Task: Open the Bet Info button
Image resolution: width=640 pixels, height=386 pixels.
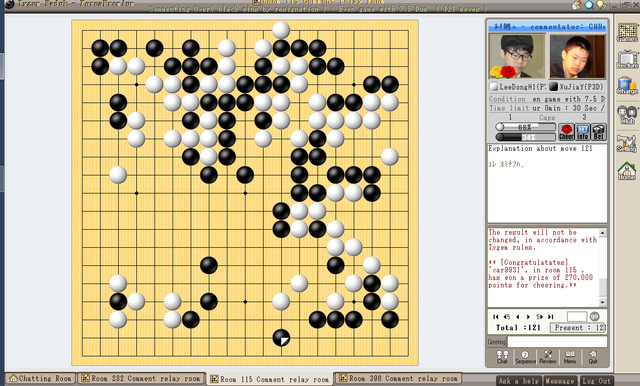Action: click(x=582, y=132)
